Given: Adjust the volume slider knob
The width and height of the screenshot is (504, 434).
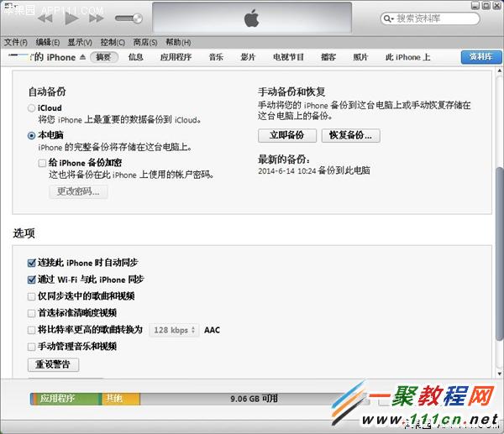Looking at the screenshot, I should tap(138, 18).
